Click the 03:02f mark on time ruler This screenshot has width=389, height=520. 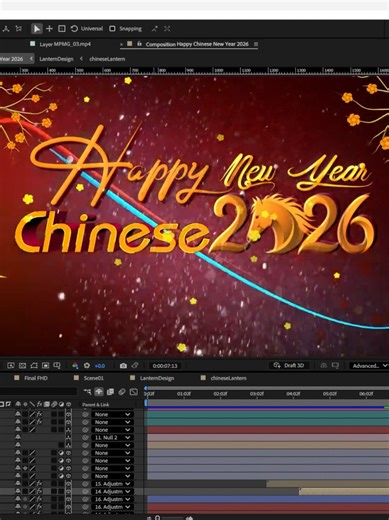[x=257, y=394]
